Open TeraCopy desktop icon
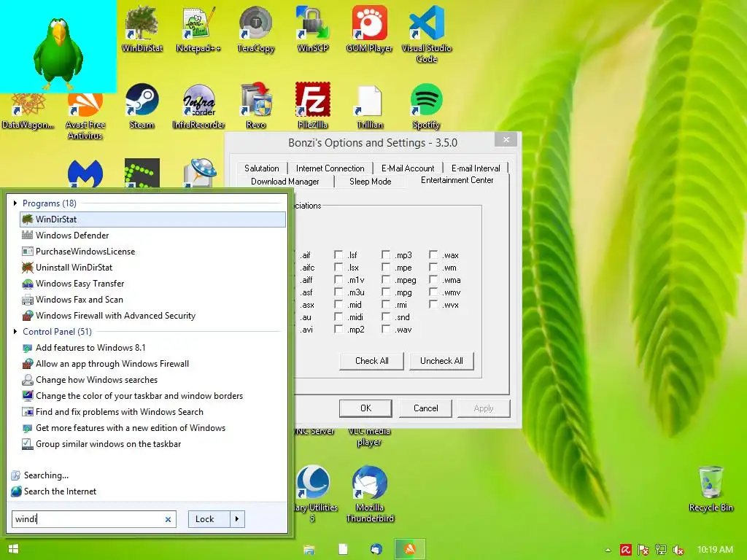The width and height of the screenshot is (747, 560). [256, 28]
